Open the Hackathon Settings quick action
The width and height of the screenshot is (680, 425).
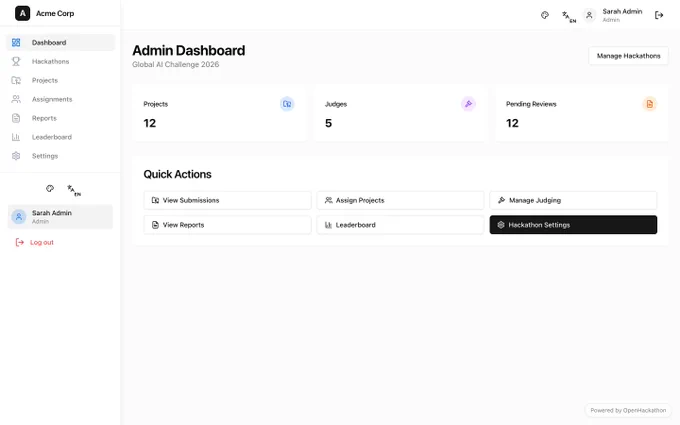coord(573,225)
